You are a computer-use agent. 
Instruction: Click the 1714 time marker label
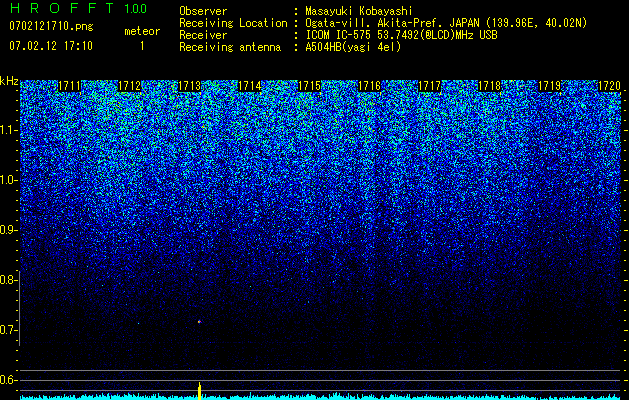250,86
